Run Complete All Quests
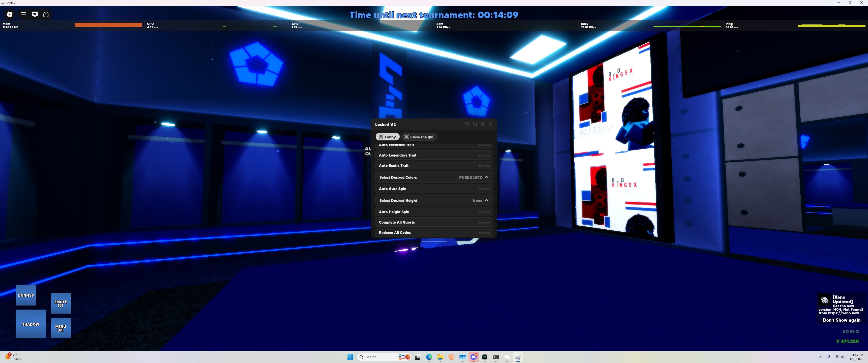 click(434, 222)
